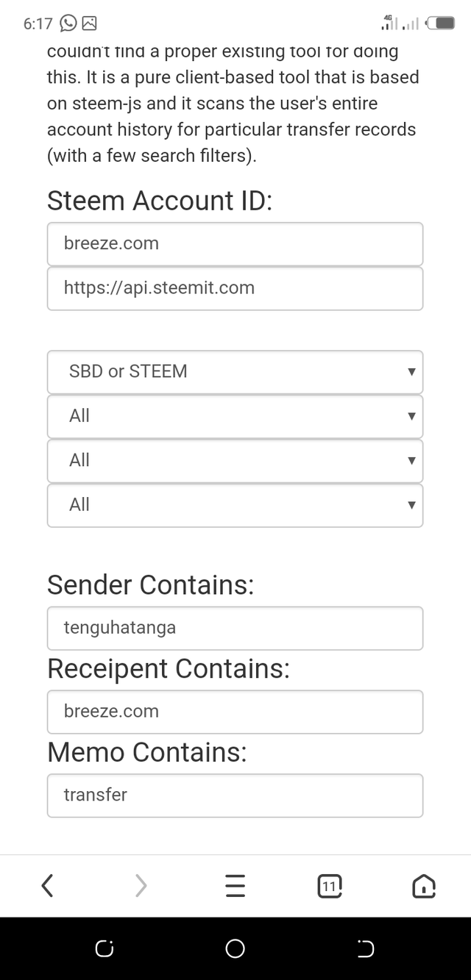Expand the SBD or STEEM dropdown

point(235,372)
